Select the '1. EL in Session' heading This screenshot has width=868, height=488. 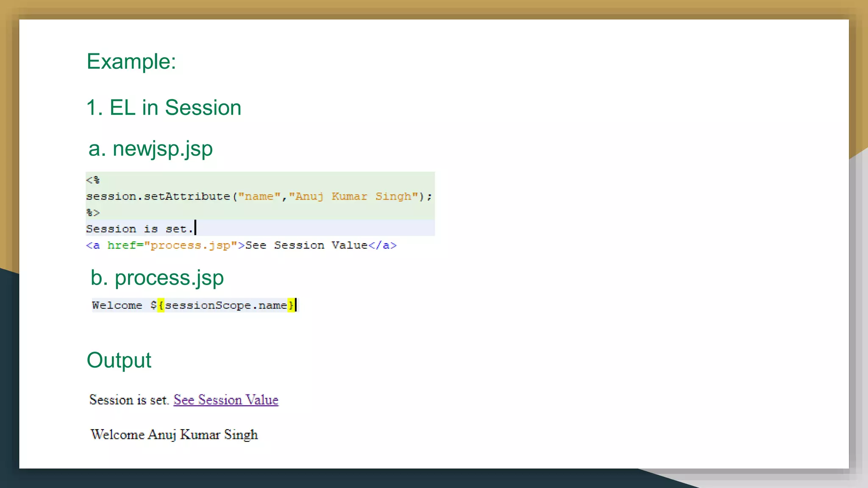(x=164, y=108)
